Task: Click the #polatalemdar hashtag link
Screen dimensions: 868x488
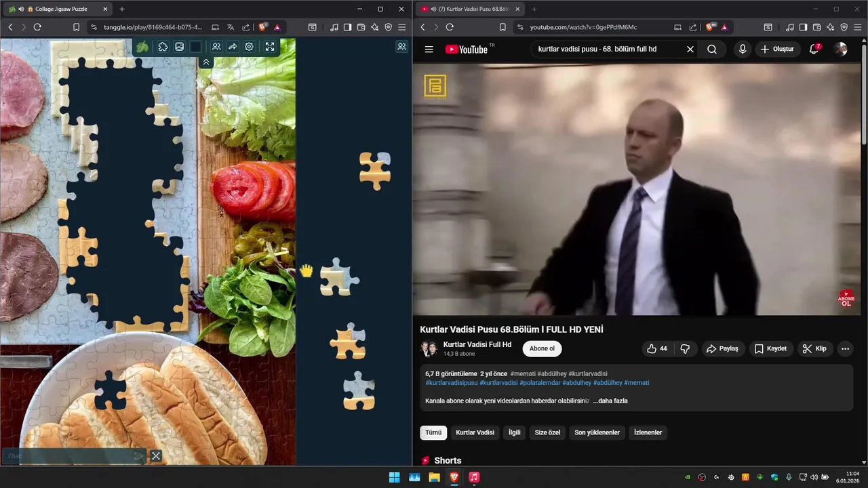Action: click(x=540, y=382)
